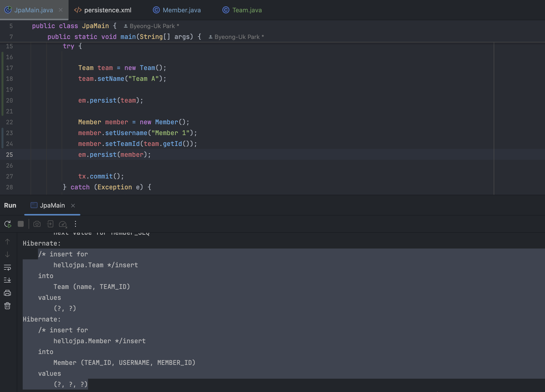Click 'setTeamId' method call in the editor
This screenshot has width=545, height=392.
pos(122,144)
